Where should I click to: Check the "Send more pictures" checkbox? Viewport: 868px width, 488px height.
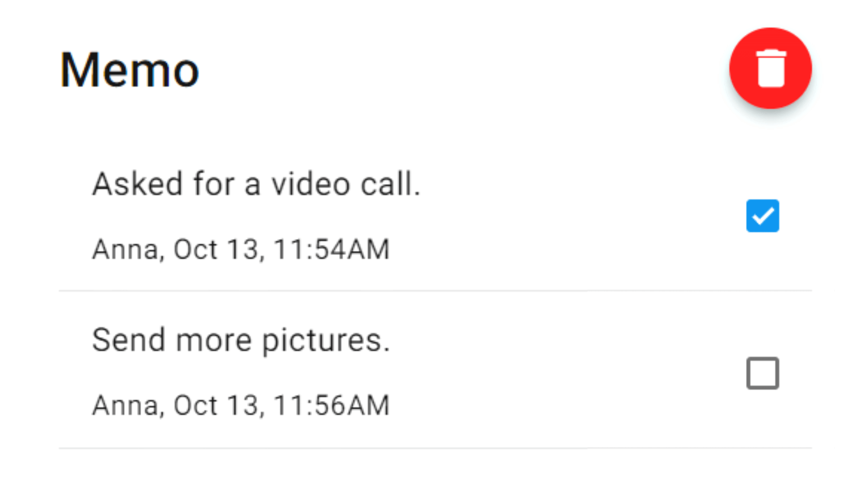tap(762, 373)
